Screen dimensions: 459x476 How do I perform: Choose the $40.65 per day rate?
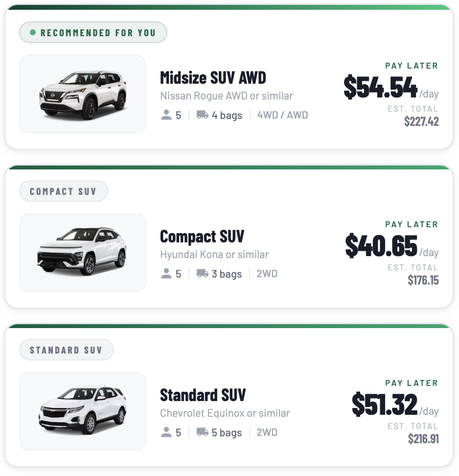point(381,246)
